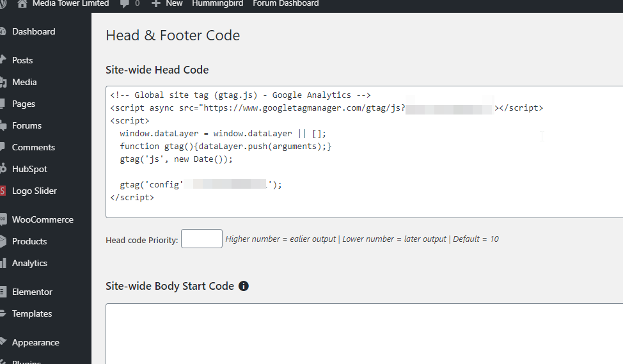Click the Comments bubble icon in sidebar
Screen dimensions: 623x364
point(3,147)
